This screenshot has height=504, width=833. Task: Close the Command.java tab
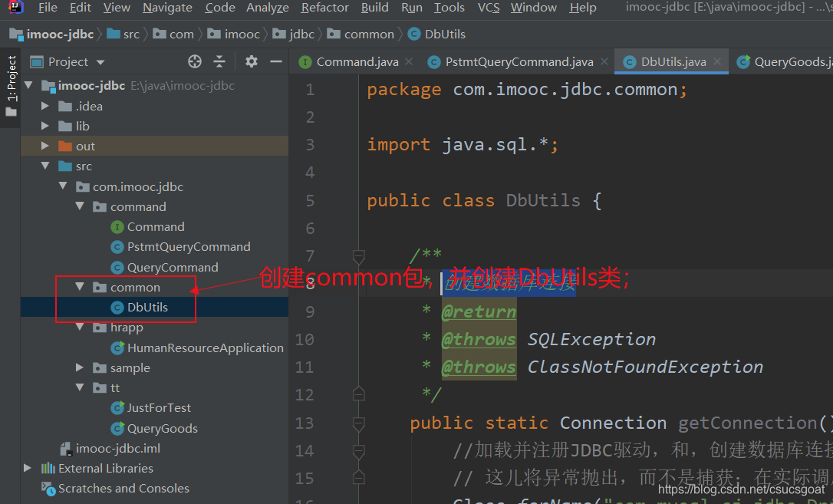[409, 61]
